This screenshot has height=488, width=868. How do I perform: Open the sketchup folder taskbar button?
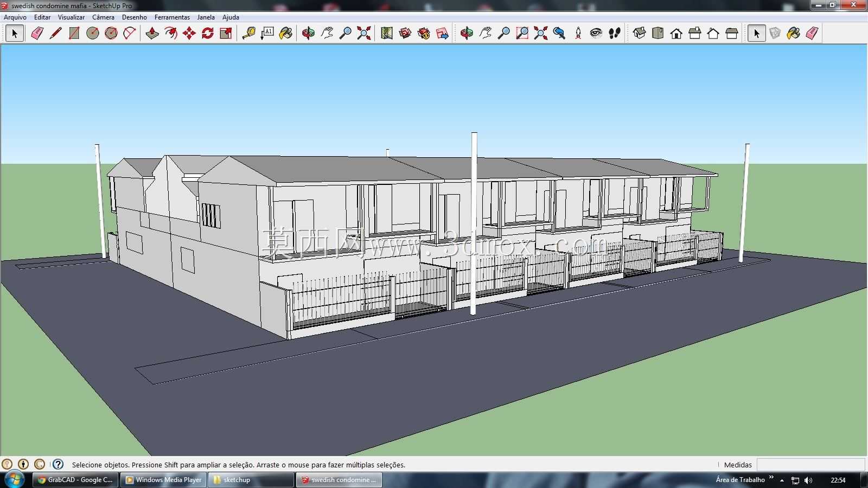point(251,480)
